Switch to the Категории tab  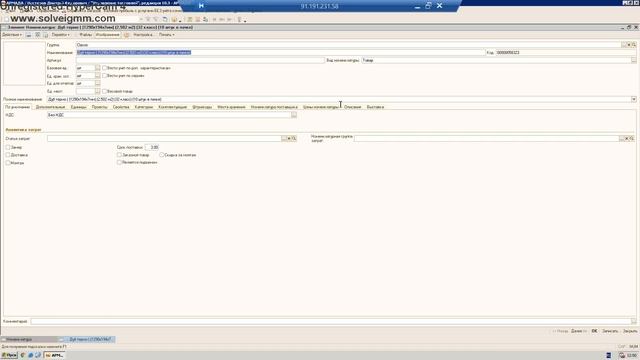point(144,107)
